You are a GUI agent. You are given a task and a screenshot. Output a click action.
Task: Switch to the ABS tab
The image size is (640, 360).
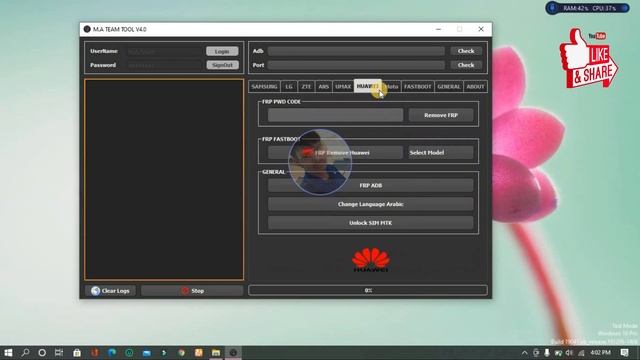click(x=323, y=87)
